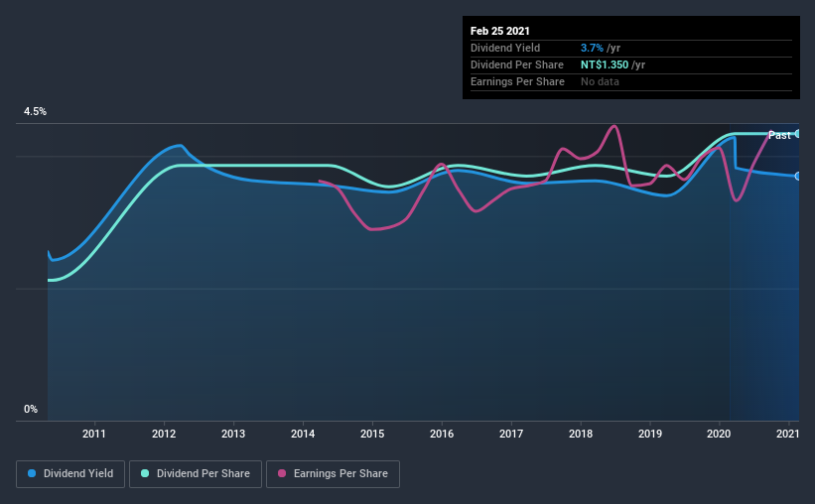815x504 pixels.
Task: Toggle the Dividend Per Share legend button
Action: [x=196, y=474]
